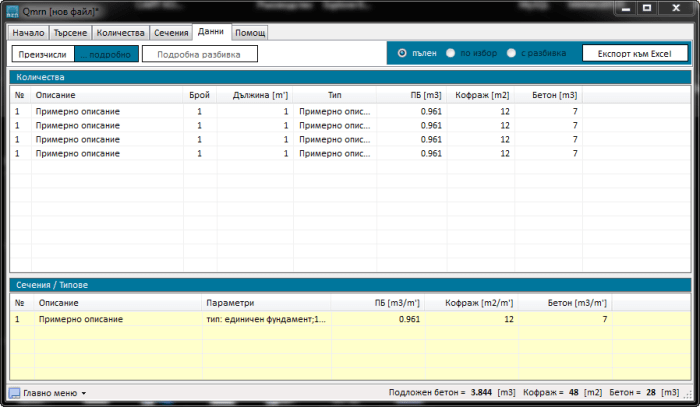This screenshot has height=407, width=700.
Task: Click the Кофраж [m2] column header
Action: click(x=481, y=95)
